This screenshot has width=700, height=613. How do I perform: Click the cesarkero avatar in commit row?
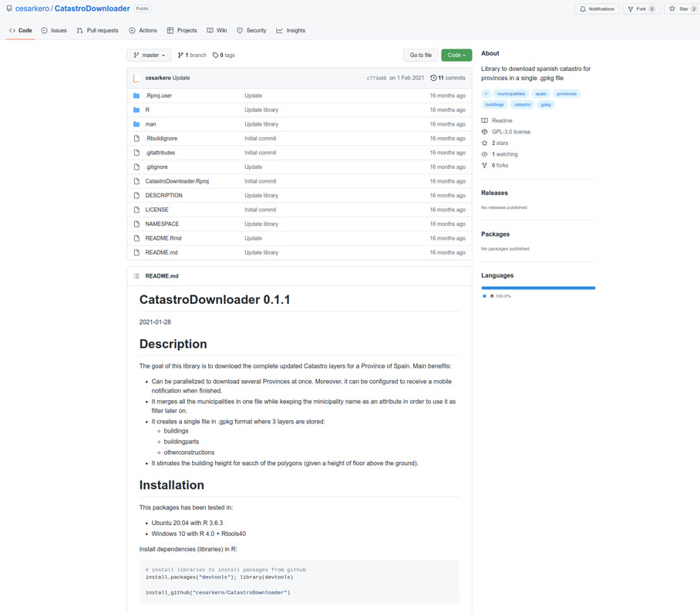click(137, 78)
